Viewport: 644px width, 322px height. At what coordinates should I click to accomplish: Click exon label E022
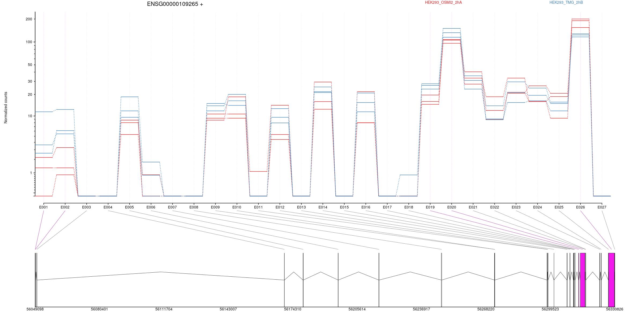(x=495, y=207)
